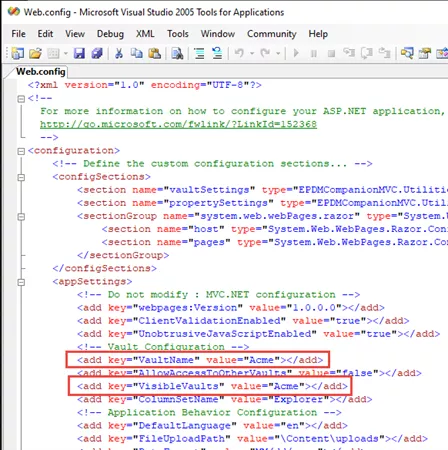Viewport: 448px width, 450px height.
Task: Follow the go.microsoft.com fwlink URL
Action: click(178, 124)
